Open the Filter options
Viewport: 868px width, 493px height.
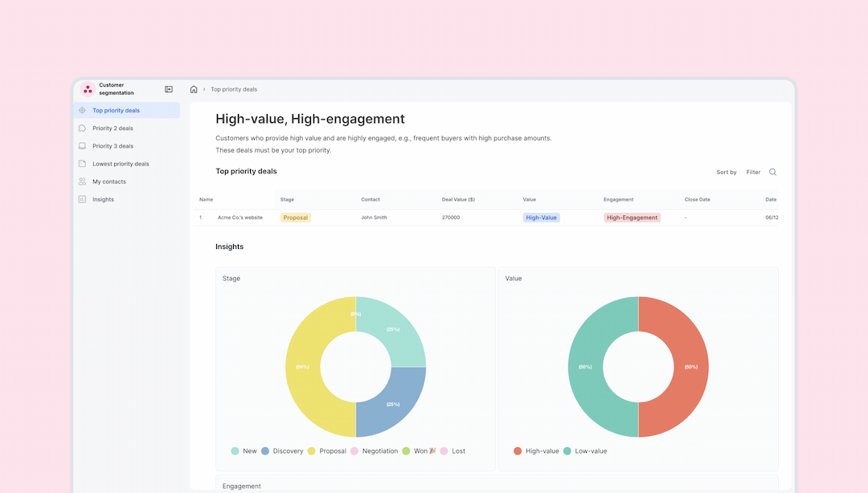(753, 173)
